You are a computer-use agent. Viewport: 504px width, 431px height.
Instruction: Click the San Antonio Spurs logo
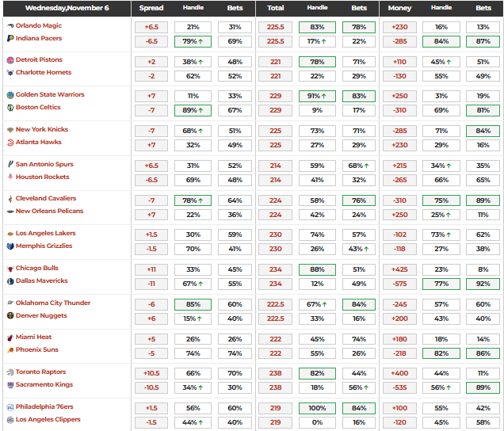(10, 164)
